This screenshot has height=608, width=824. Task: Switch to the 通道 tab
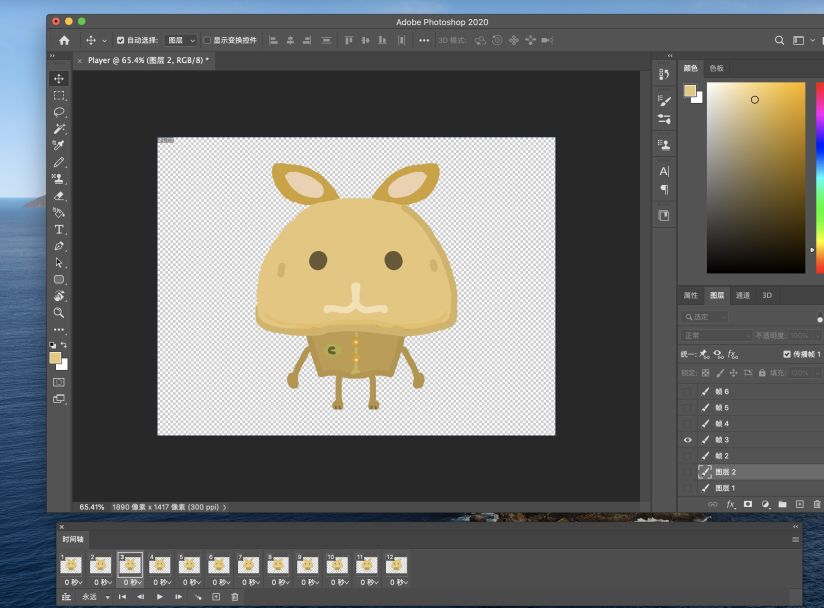[x=743, y=295]
